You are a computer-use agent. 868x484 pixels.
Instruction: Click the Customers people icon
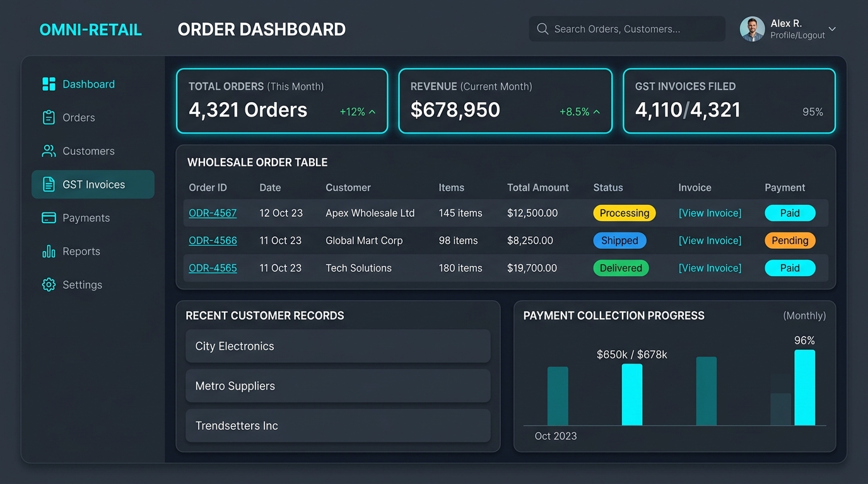(x=49, y=151)
